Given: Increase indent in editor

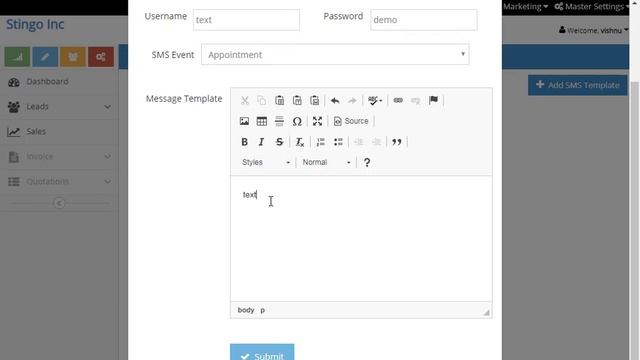Looking at the screenshot, I should [376, 142].
